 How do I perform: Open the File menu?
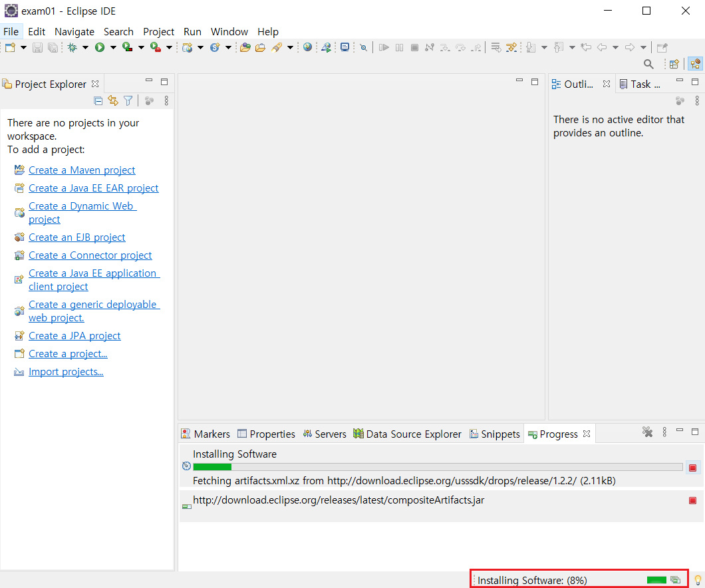pos(11,31)
